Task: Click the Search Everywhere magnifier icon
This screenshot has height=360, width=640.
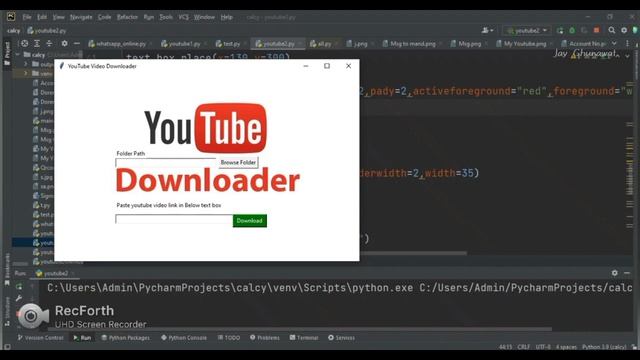Action: (x=611, y=31)
